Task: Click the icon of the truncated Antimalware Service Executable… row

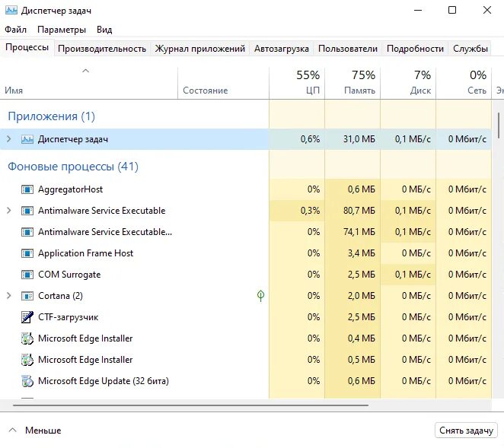Action: 27,232
